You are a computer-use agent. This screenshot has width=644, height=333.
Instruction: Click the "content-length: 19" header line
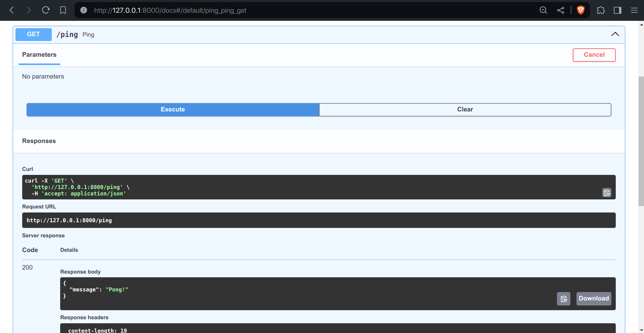pos(97,330)
